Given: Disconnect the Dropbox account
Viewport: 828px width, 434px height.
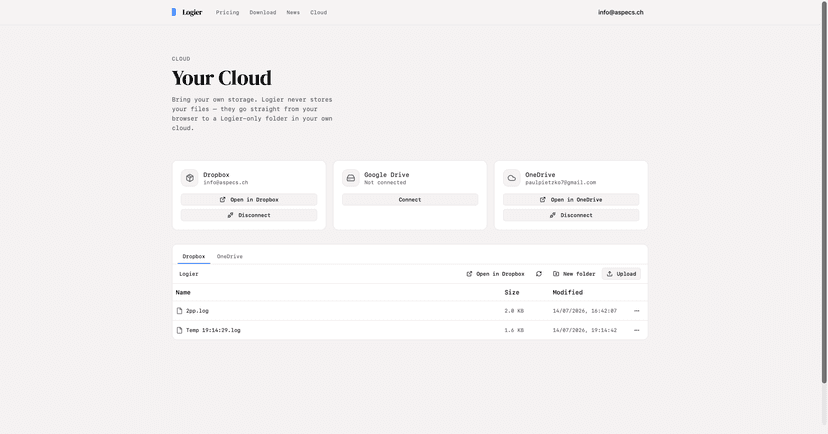Looking at the screenshot, I should [x=249, y=215].
